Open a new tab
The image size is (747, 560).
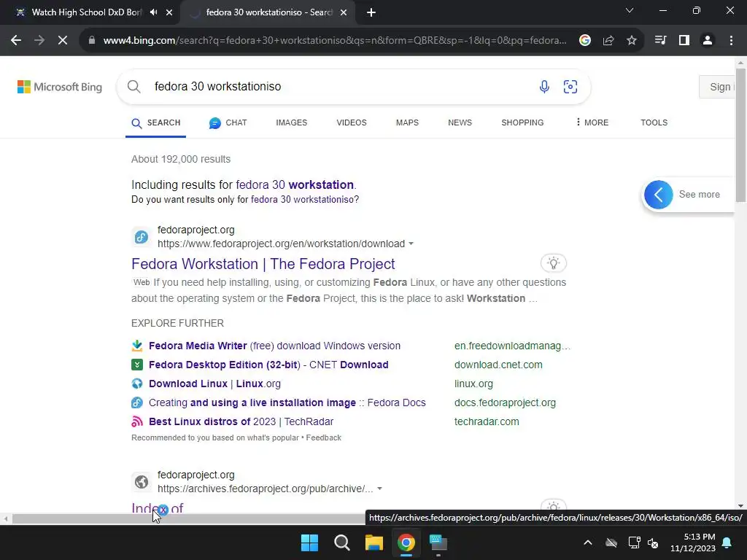click(x=371, y=13)
